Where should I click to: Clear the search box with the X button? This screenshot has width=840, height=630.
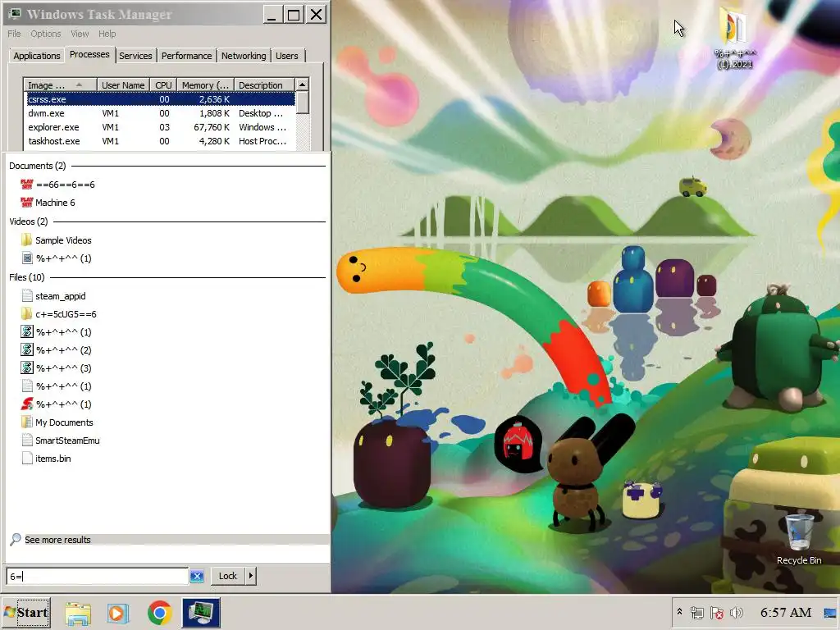[197, 576]
